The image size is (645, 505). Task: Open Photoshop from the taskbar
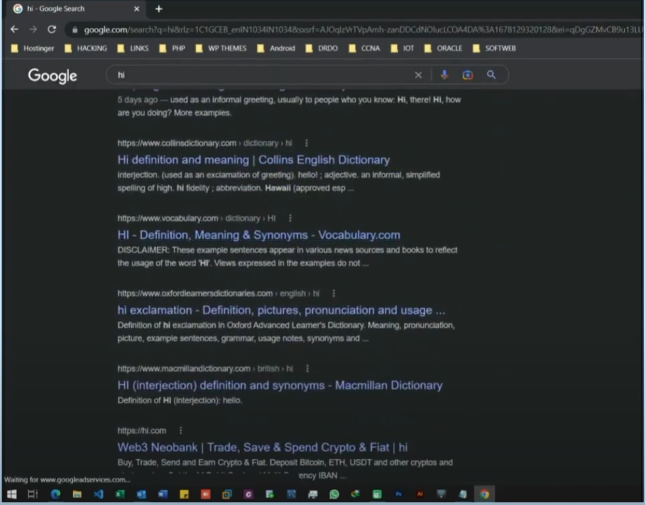click(398, 494)
